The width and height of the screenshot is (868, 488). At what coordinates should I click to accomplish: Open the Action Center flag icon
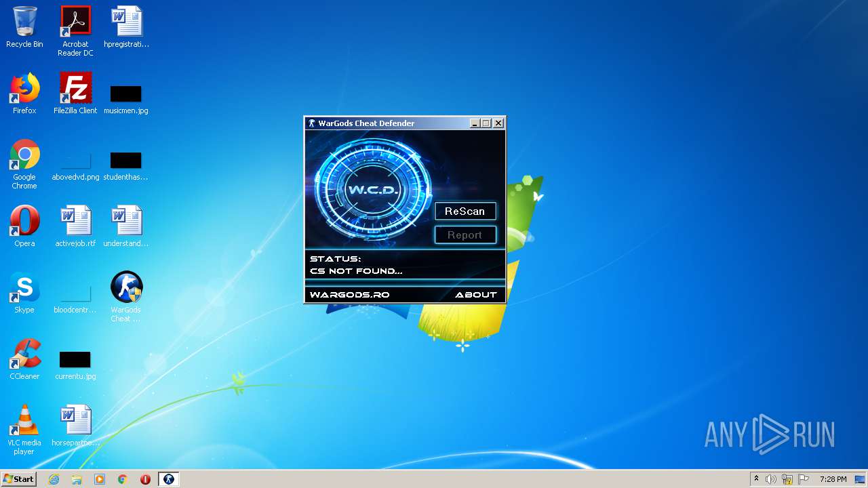(x=804, y=479)
